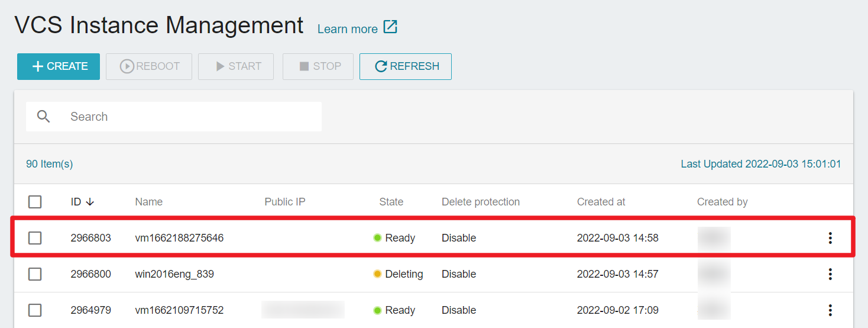Open actions menu for instance 2966803

click(830, 238)
